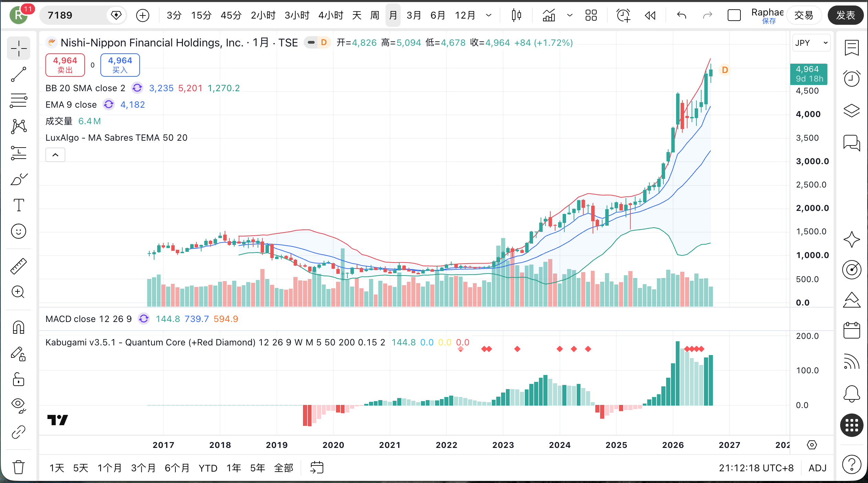Image resolution: width=868 pixels, height=483 pixels.
Task: Select the trend line drawing tool
Action: [x=19, y=74]
